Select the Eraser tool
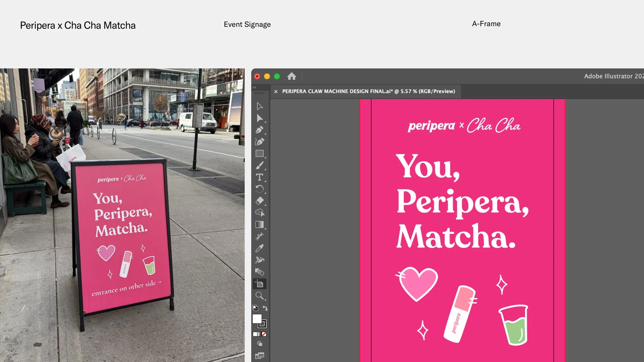 point(260,201)
